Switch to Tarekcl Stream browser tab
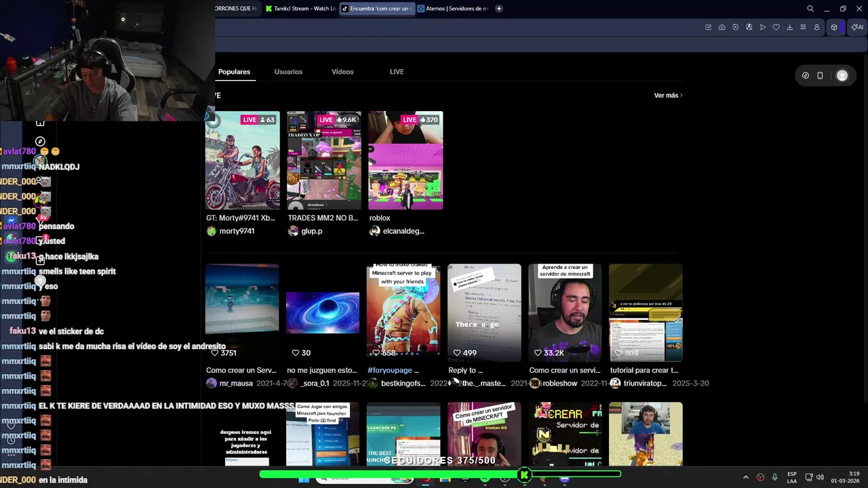This screenshot has height=488, width=868. click(x=301, y=9)
